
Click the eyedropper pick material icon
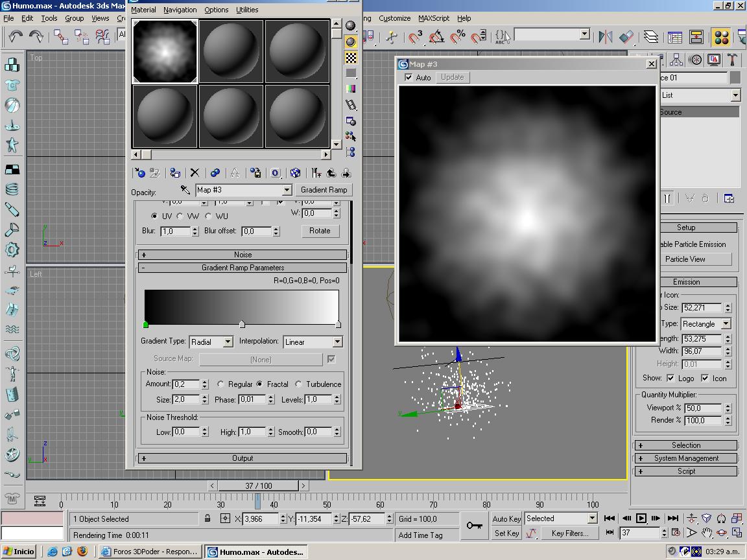pos(185,189)
